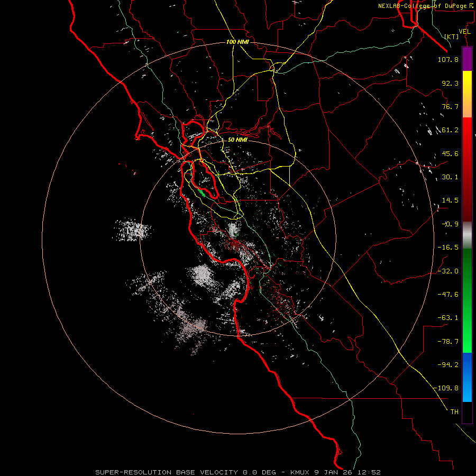Screen dimensions: 476x476
Task: Select the black TH segment of color bar
Action: [x=467, y=413]
